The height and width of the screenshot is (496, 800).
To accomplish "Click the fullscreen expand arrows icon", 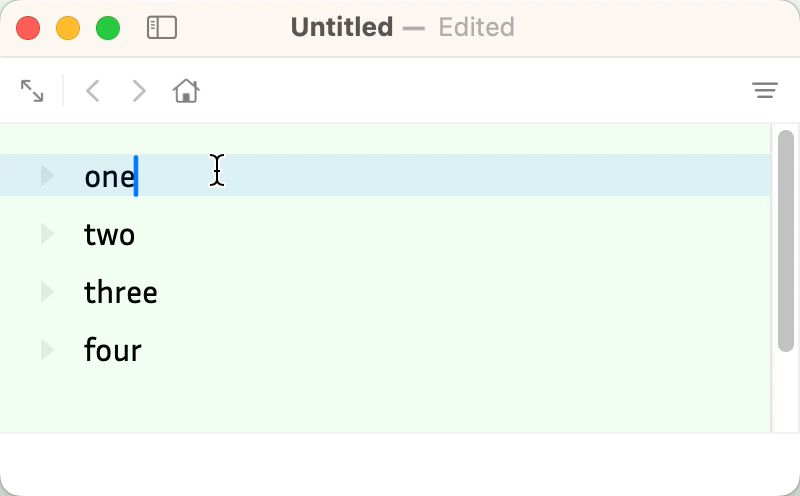I will [32, 91].
